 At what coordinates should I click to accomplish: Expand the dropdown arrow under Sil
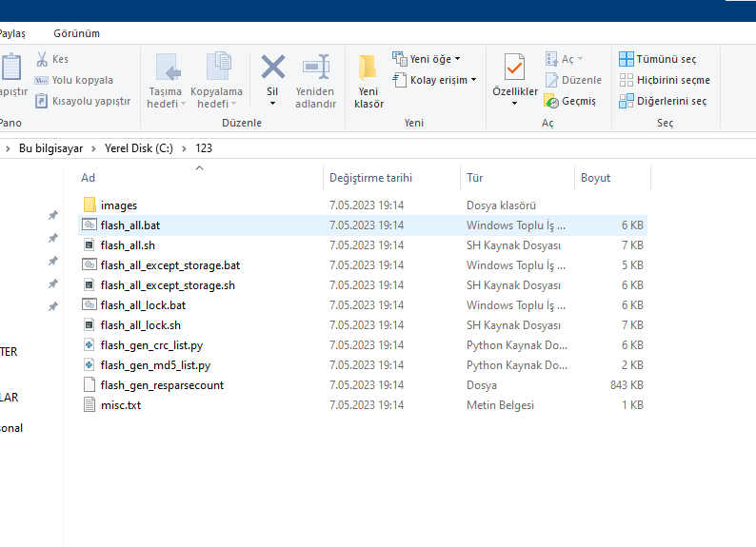pyautogui.click(x=273, y=104)
